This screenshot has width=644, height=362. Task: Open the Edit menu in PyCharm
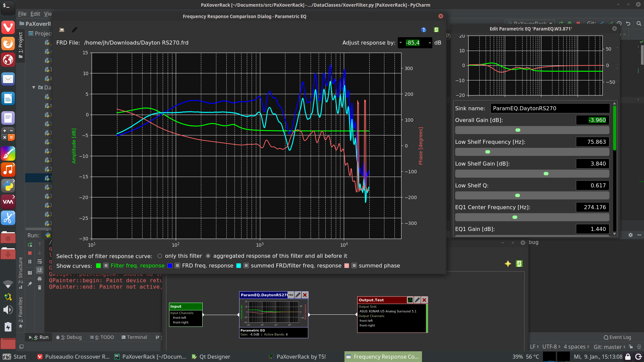pos(35,14)
